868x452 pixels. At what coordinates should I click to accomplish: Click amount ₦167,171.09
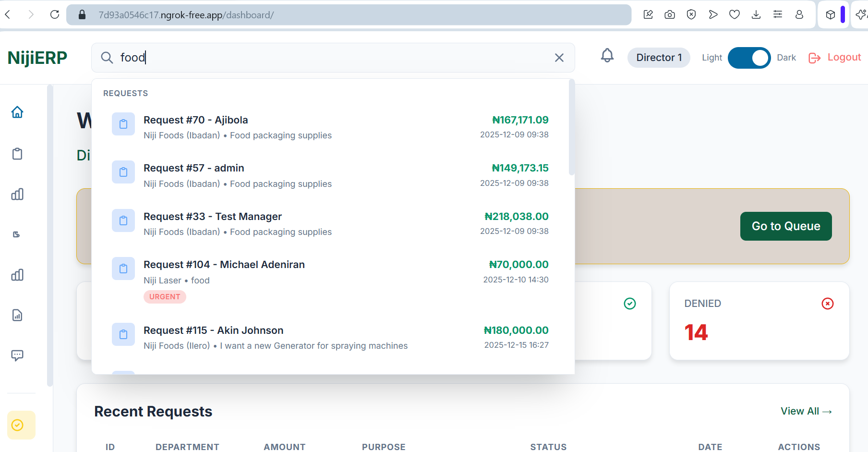pos(520,120)
